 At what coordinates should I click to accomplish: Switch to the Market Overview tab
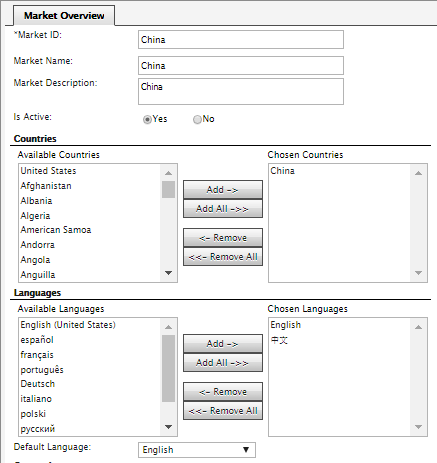64,16
